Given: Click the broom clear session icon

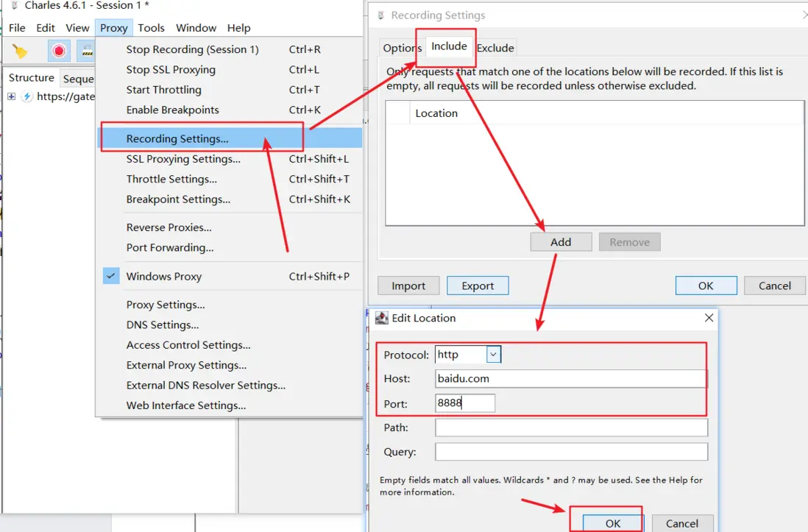Looking at the screenshot, I should point(20,51).
